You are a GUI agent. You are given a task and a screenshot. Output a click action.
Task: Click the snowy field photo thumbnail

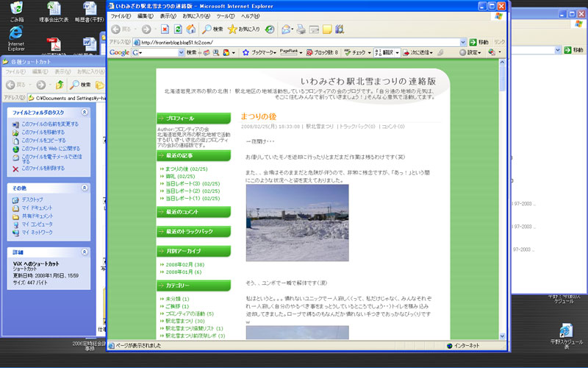tap(298, 223)
